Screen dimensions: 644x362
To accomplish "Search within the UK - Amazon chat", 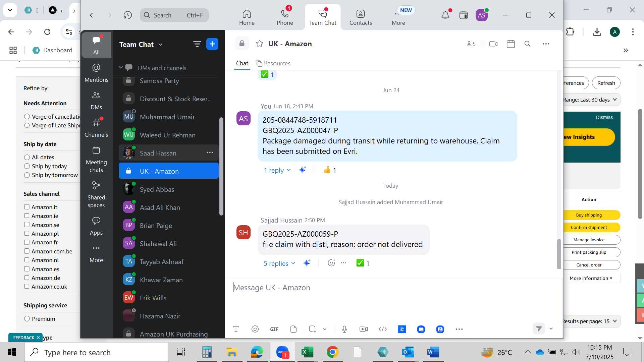I will point(527,44).
